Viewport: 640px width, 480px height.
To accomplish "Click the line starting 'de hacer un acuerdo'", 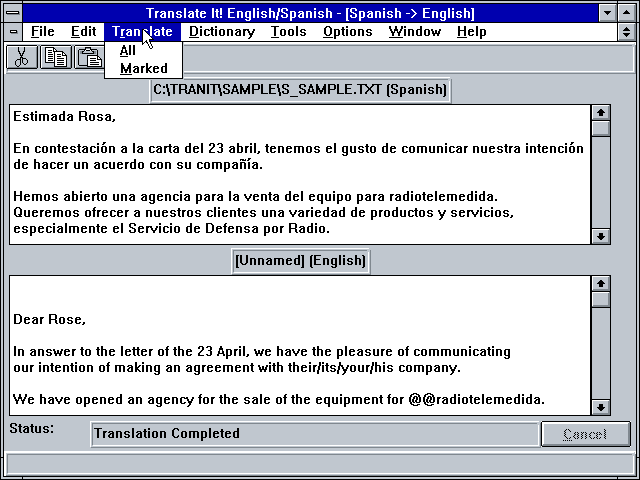I will pyautogui.click(x=138, y=164).
